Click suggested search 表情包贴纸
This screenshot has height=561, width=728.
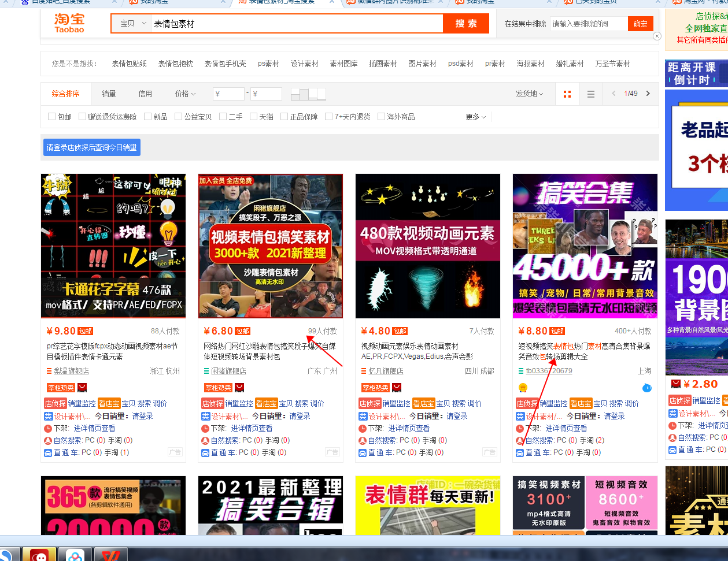point(129,64)
